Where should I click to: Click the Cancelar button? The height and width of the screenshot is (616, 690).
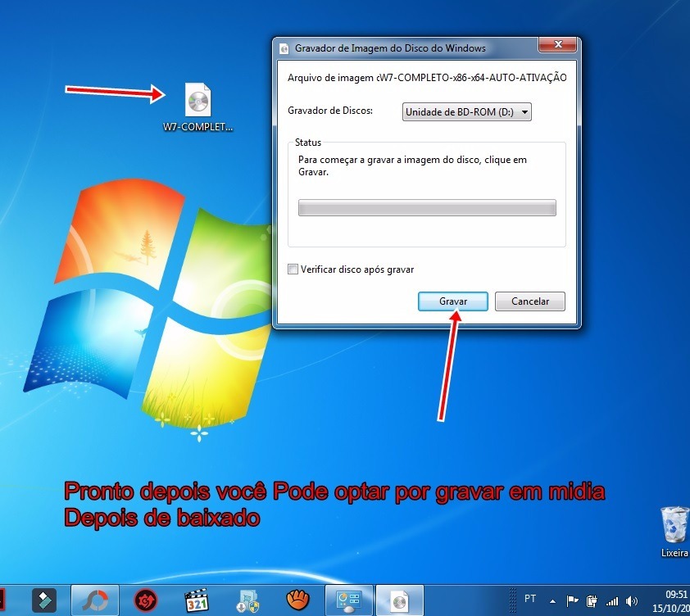[x=530, y=301]
